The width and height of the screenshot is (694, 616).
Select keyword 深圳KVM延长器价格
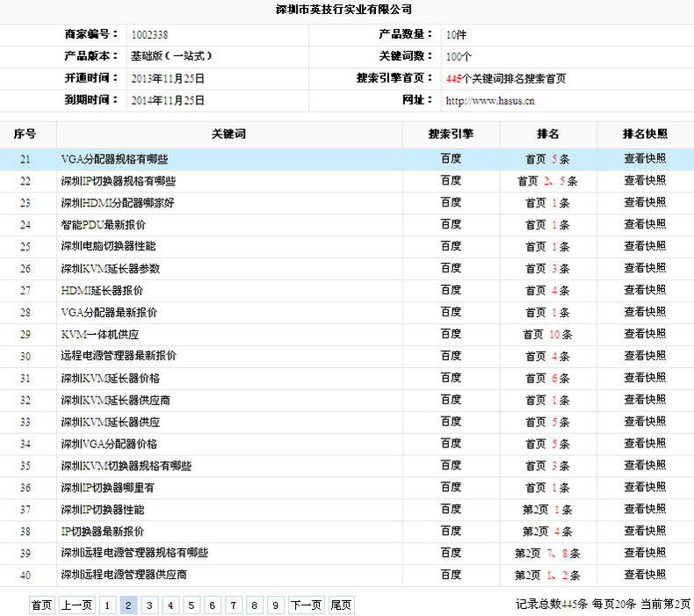pyautogui.click(x=110, y=379)
